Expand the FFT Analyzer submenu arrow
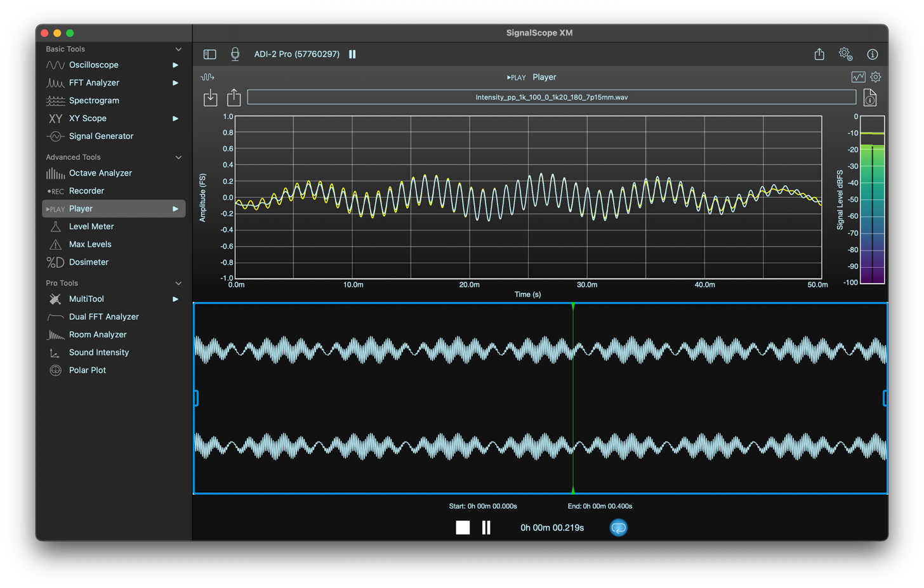This screenshot has width=924, height=588. [175, 83]
